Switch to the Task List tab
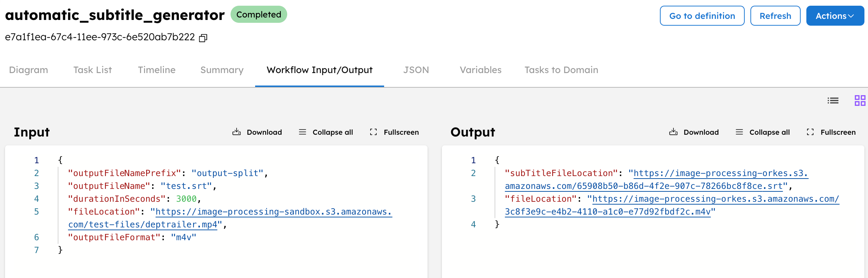The width and height of the screenshot is (868, 278). [x=93, y=70]
